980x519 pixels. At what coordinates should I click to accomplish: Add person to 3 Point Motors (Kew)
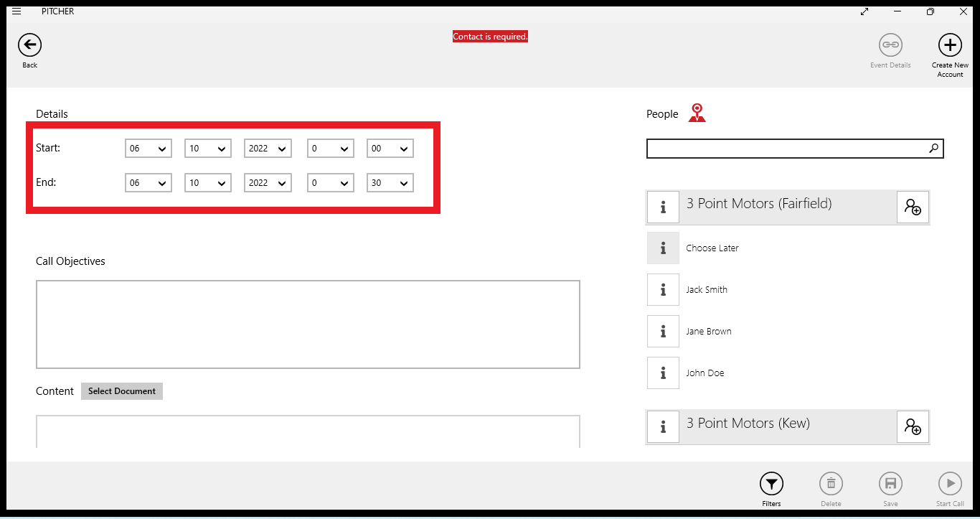[x=913, y=427]
